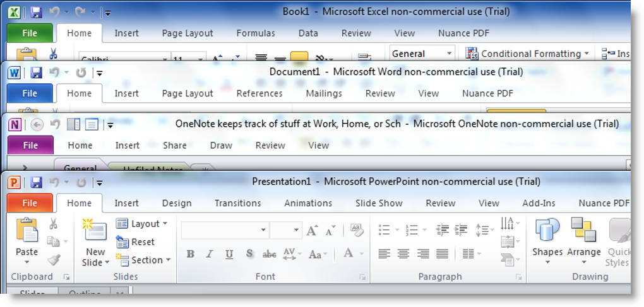This screenshot has width=644, height=307.
Task: Toggle Align Text Right in PowerPoint
Action: tap(423, 253)
